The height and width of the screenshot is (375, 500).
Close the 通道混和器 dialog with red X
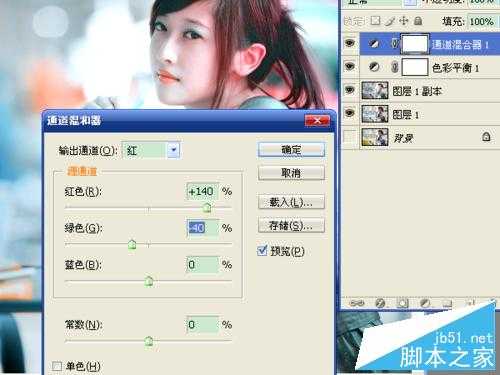(317, 121)
